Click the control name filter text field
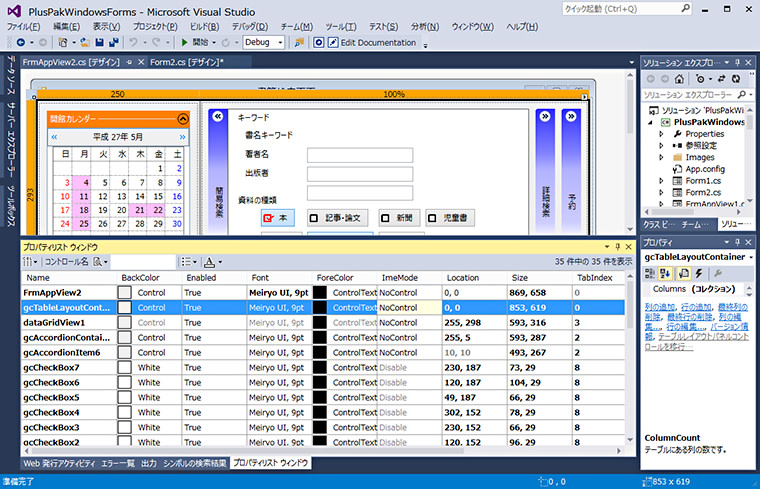This screenshot has width=760, height=489. pyautogui.click(x=142, y=262)
